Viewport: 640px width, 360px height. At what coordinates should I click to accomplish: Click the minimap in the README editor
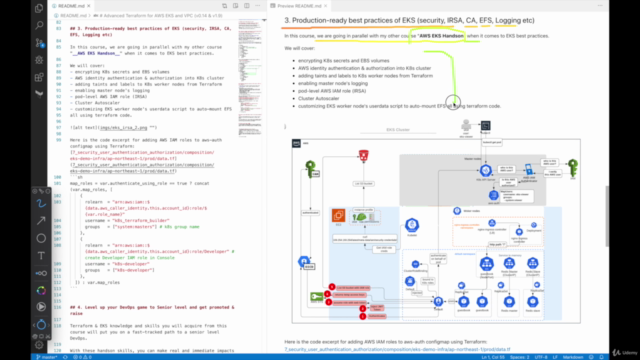click(250, 78)
